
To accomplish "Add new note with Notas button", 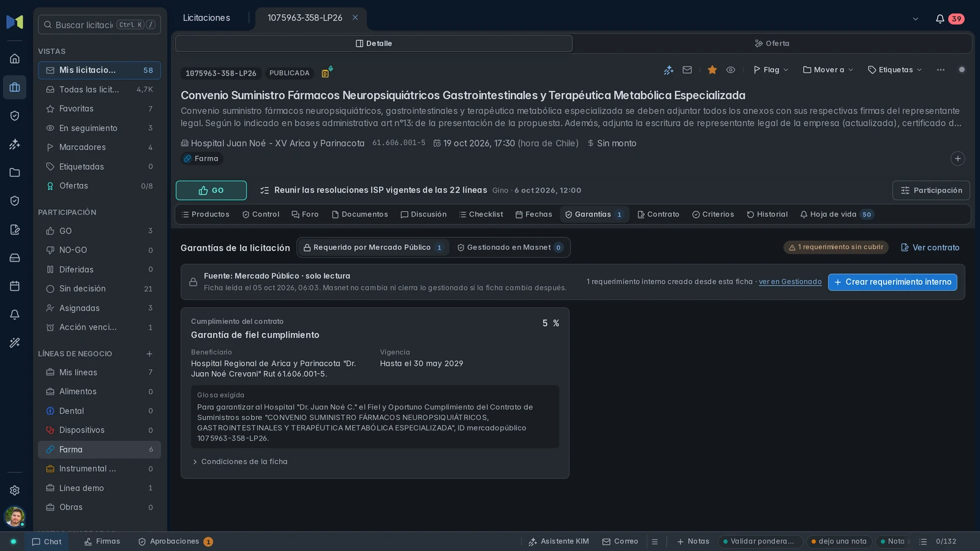I will [x=693, y=542].
